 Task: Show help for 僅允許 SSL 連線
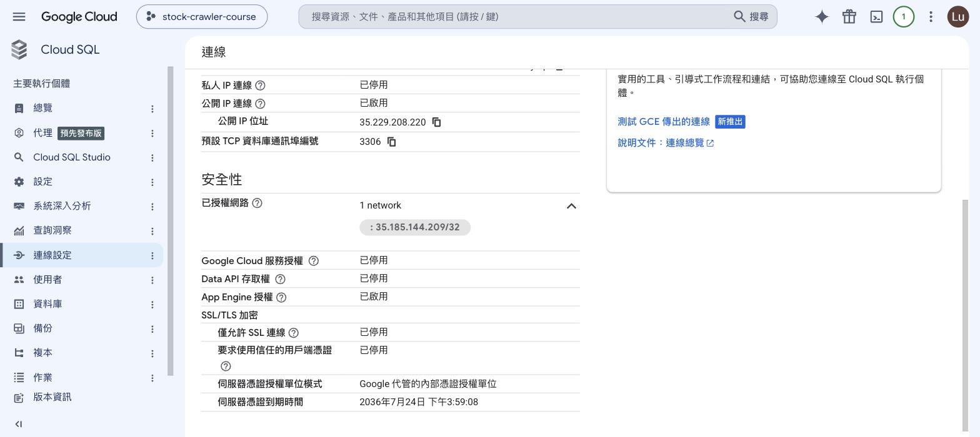coord(294,333)
